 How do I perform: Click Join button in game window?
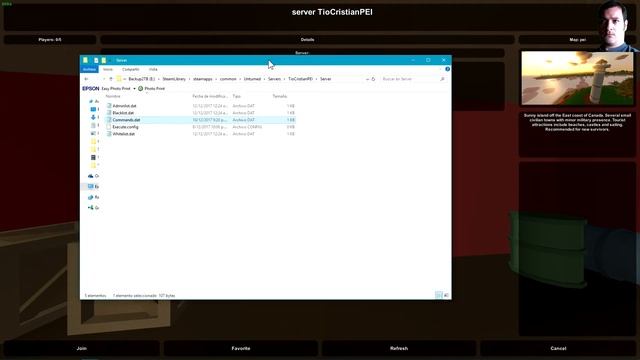tap(82, 348)
